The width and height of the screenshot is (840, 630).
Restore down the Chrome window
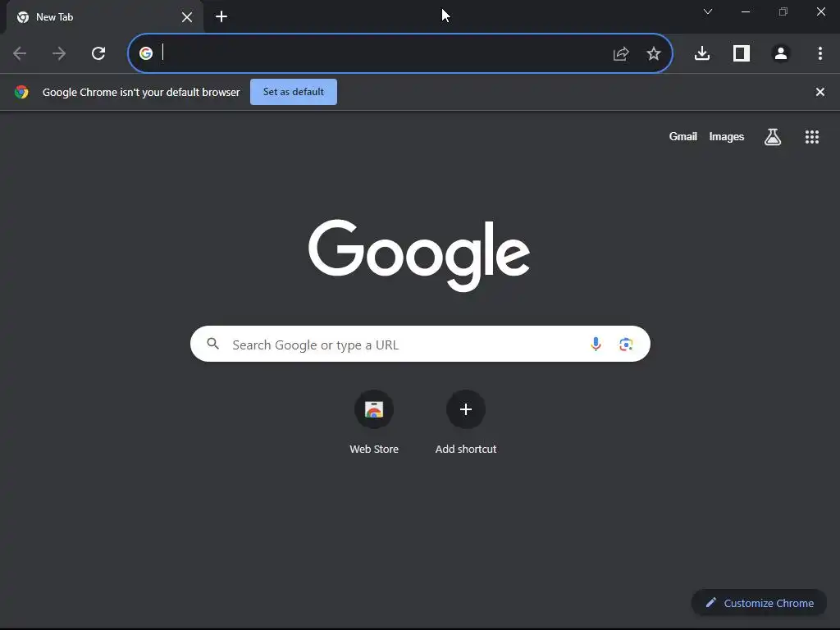783,11
